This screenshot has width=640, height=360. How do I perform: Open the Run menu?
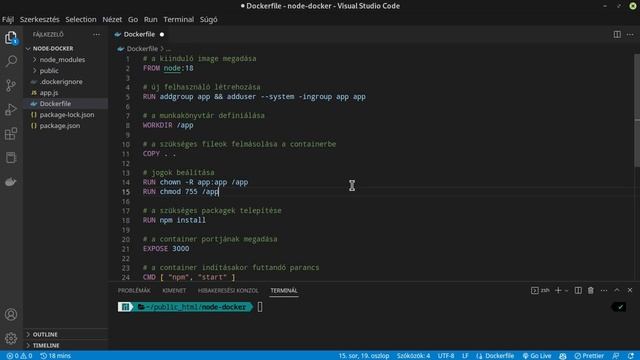pyautogui.click(x=150, y=20)
